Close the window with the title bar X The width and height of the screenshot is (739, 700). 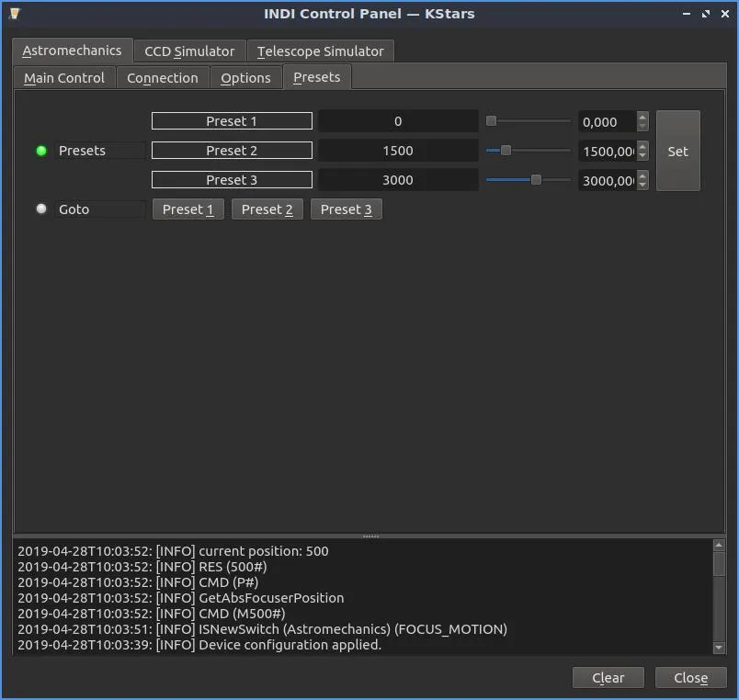click(x=725, y=14)
